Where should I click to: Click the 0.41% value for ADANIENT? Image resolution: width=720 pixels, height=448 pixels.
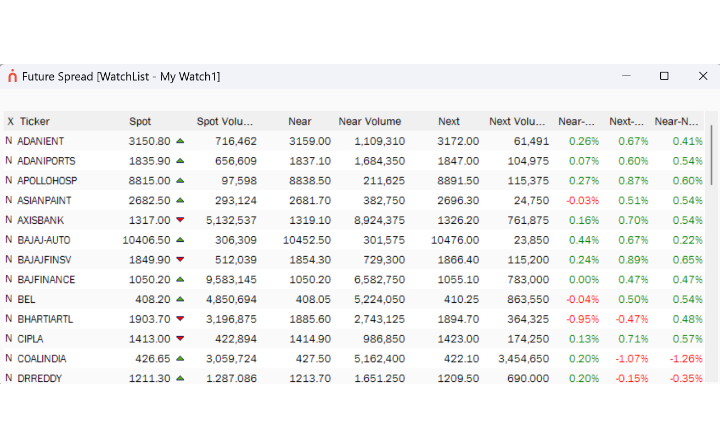pos(687,141)
